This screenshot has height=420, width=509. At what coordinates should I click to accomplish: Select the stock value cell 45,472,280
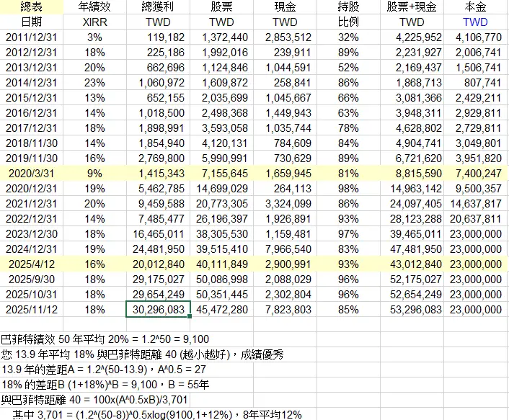(221, 310)
